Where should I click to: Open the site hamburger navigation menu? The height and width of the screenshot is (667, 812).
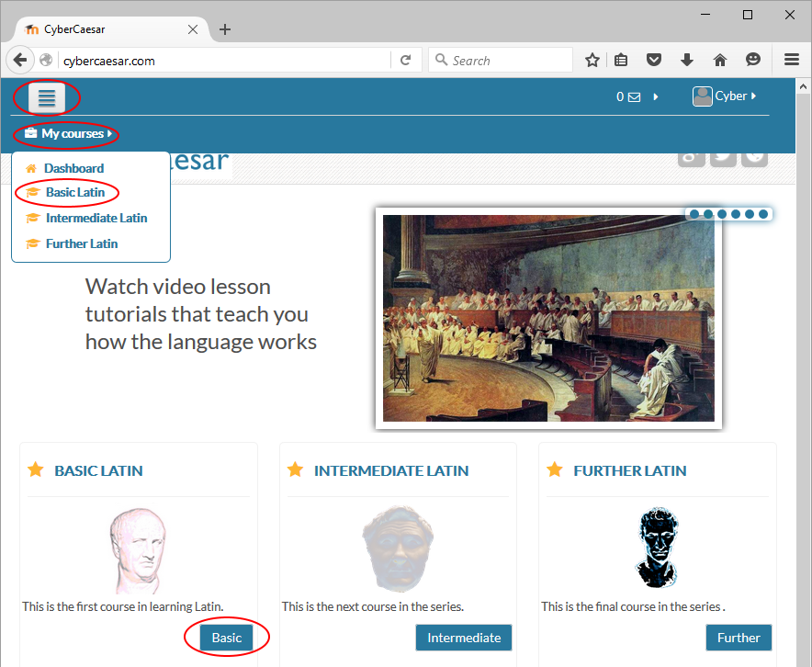coord(47,97)
